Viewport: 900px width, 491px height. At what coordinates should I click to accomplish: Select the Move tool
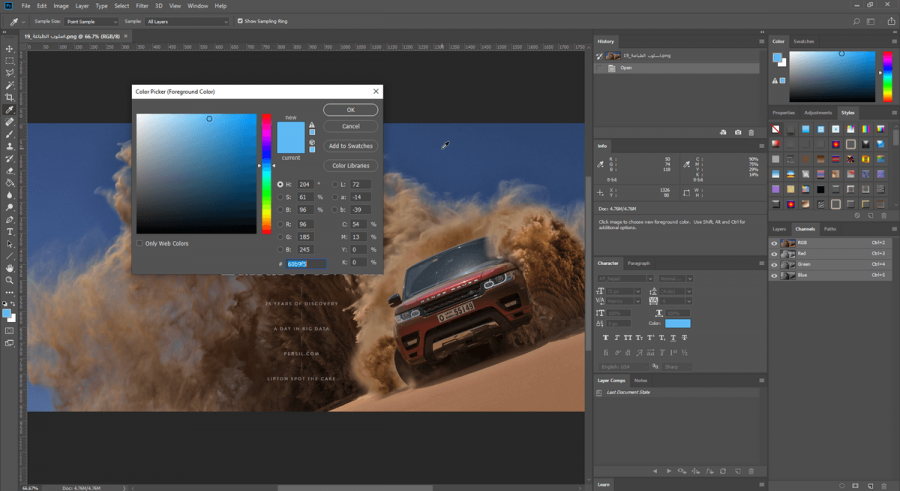click(10, 49)
